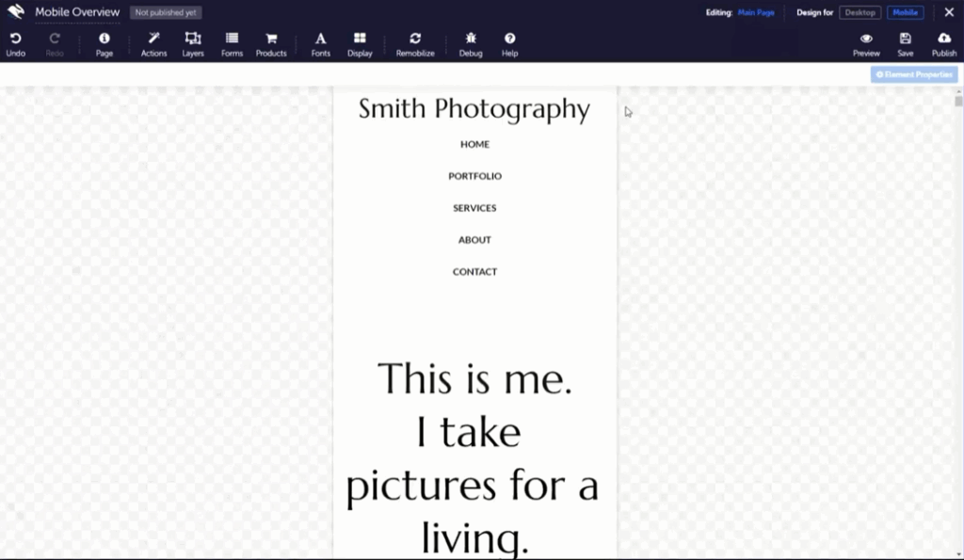Click the Preview eye icon

point(866,39)
